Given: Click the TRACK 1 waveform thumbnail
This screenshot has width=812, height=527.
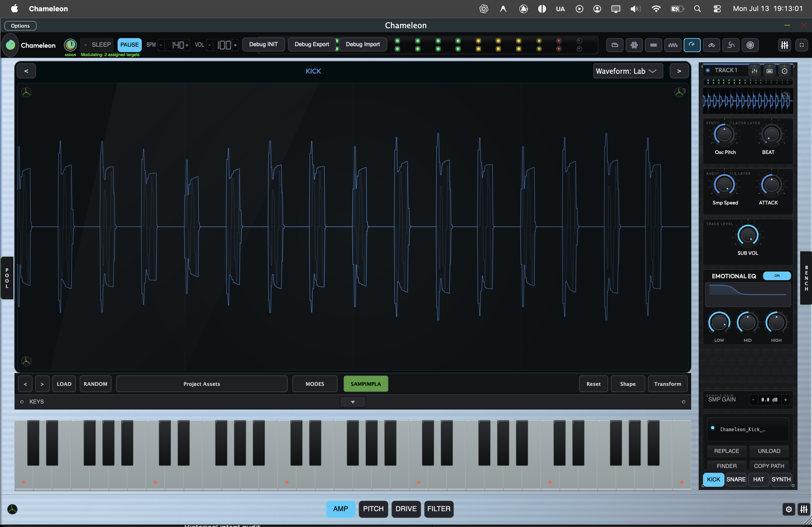Looking at the screenshot, I should click(x=748, y=101).
